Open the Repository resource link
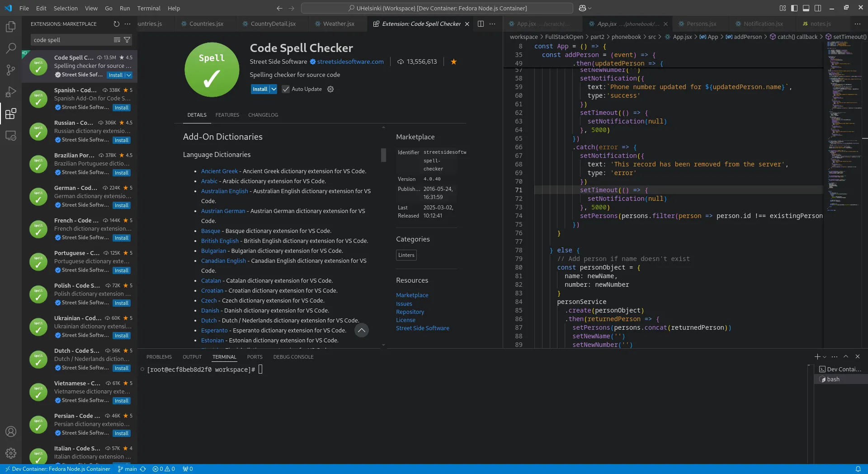The width and height of the screenshot is (868, 474). pos(410,312)
